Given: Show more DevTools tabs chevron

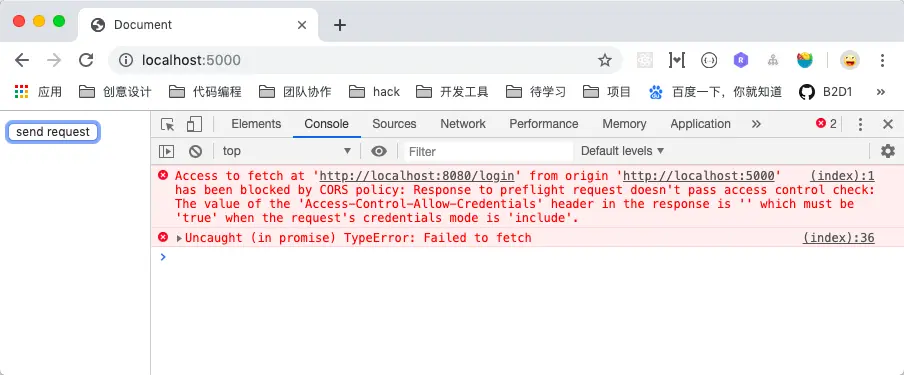Looking at the screenshot, I should click(x=756, y=124).
